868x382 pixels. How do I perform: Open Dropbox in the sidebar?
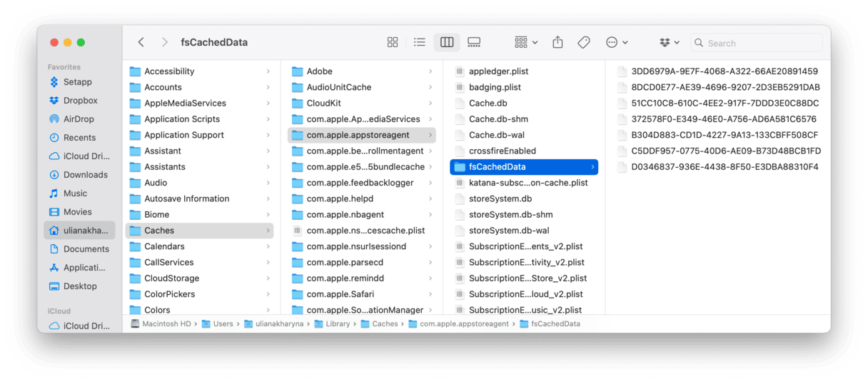[x=80, y=101]
